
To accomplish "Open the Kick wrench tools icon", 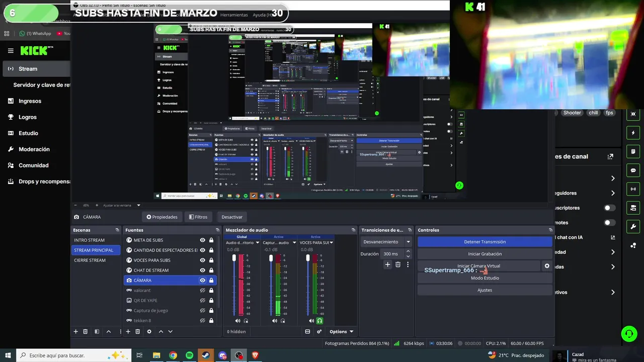I will coord(633,227).
